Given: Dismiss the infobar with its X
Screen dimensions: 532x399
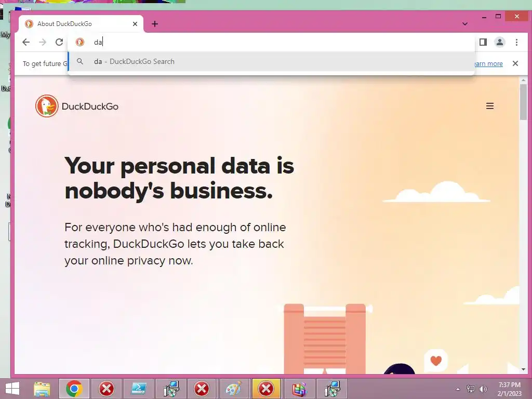Looking at the screenshot, I should (x=515, y=63).
